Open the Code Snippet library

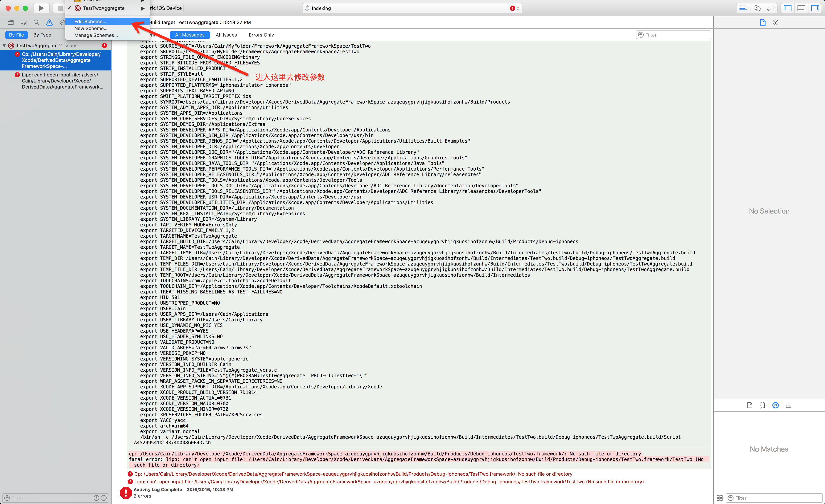(x=762, y=405)
